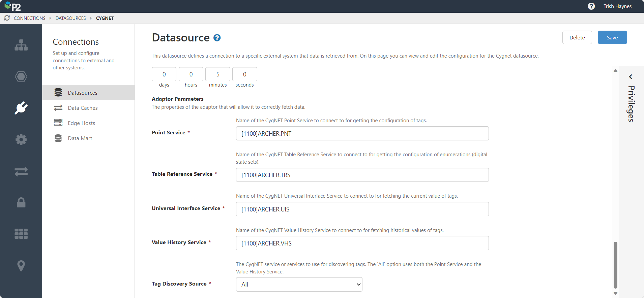Image resolution: width=644 pixels, height=298 pixels.
Task: Select the plug connections icon in sidebar
Action: [21, 108]
